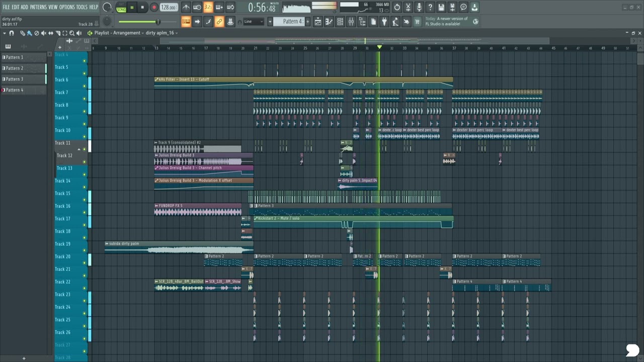The image size is (644, 362).
Task: Stop playback
Action: point(142,7)
